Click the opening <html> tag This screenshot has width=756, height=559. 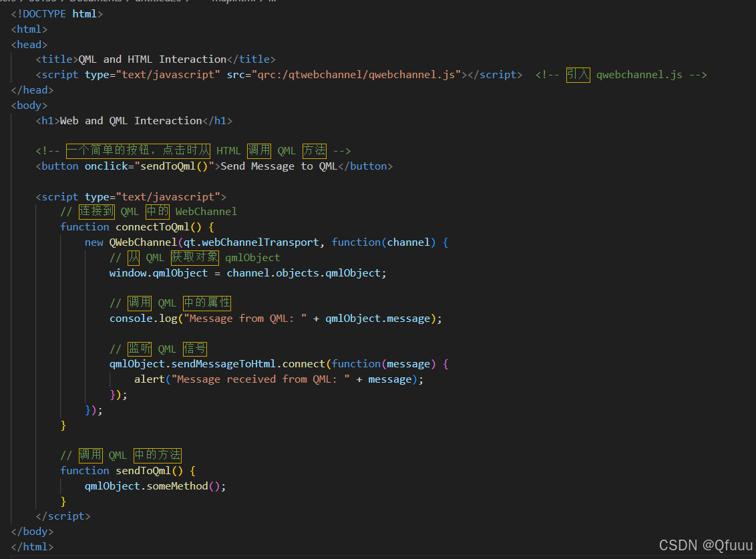pos(29,29)
